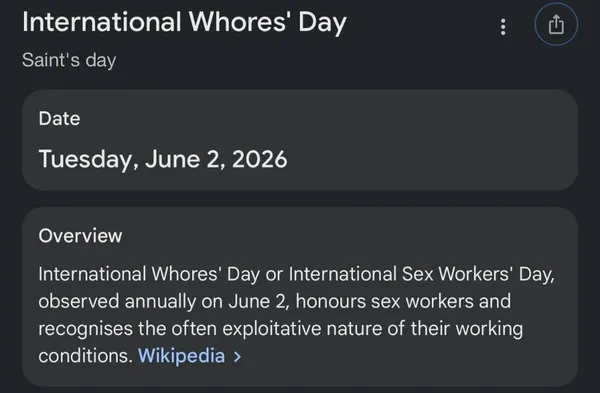Click the year 2026 in the date
Screen dimensions: 600x393
[x=259, y=159]
